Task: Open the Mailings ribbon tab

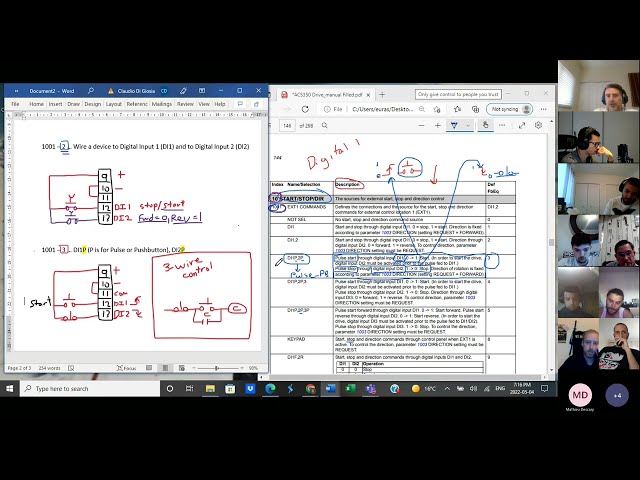Action: [162, 104]
